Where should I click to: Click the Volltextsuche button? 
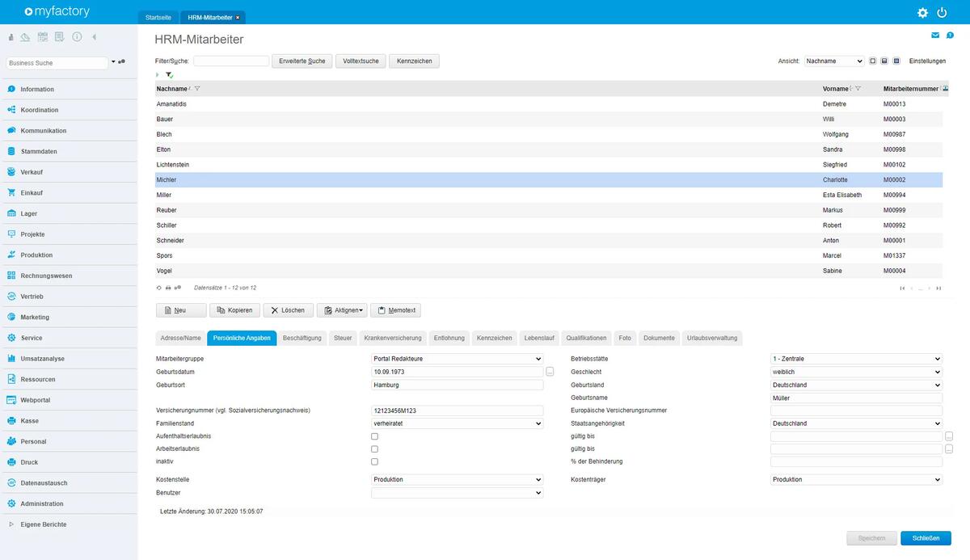click(361, 61)
